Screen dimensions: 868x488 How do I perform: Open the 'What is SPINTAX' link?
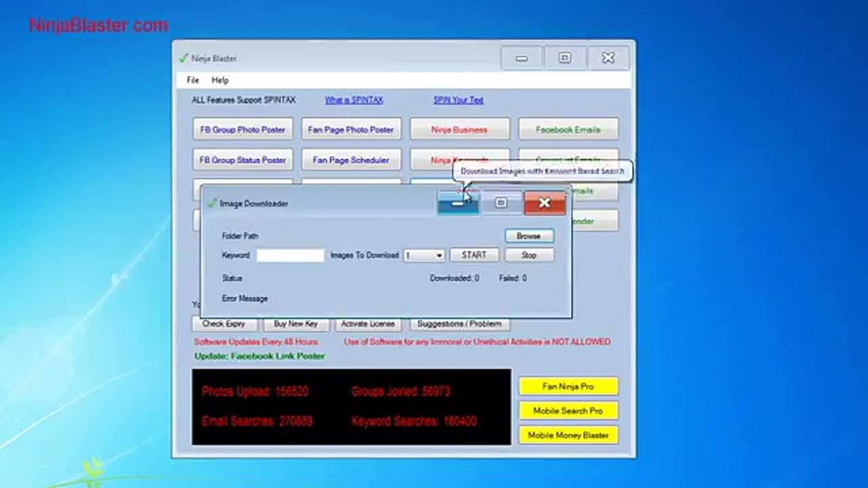click(x=354, y=100)
